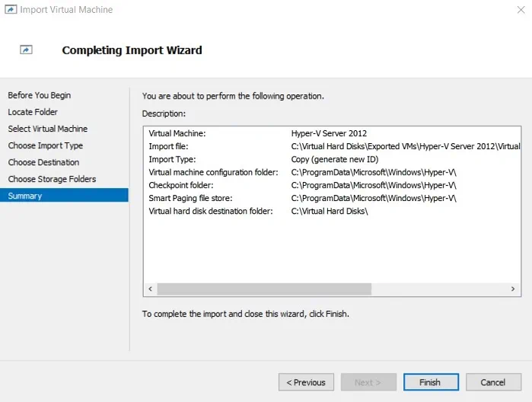Jump to the Choose Import Type step
The height and width of the screenshot is (402, 532).
point(46,145)
